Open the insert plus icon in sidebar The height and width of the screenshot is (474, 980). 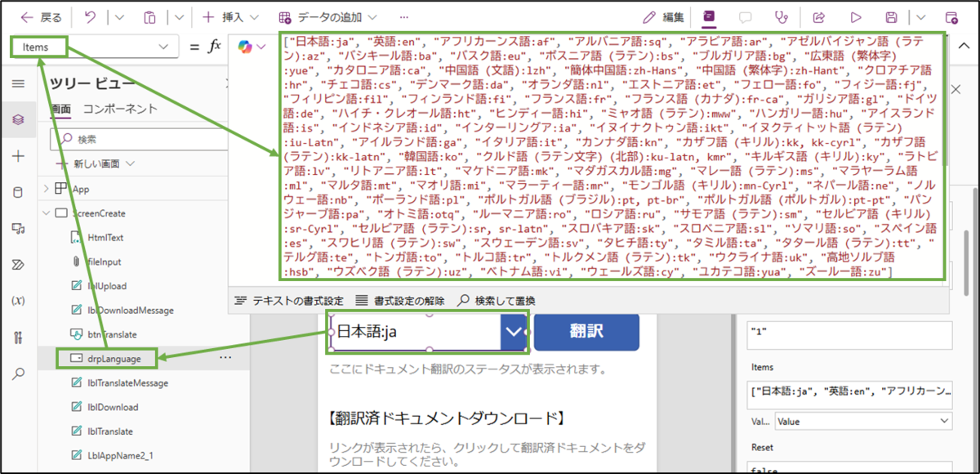click(19, 156)
